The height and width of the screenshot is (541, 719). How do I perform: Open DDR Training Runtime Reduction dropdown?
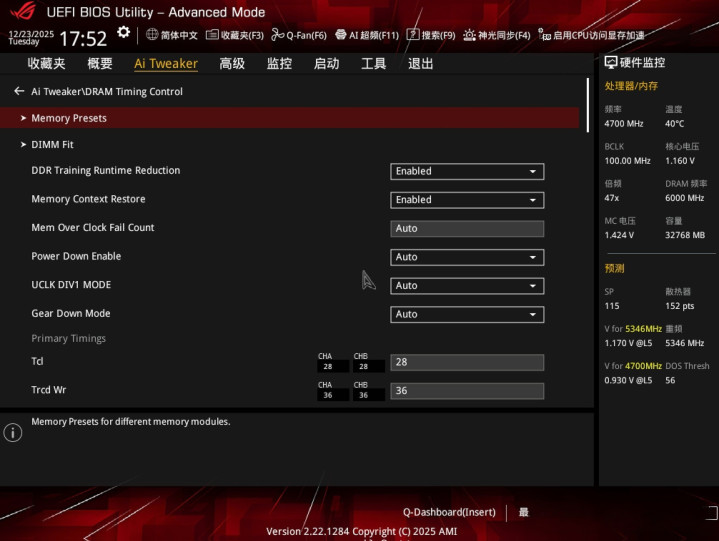pos(466,171)
